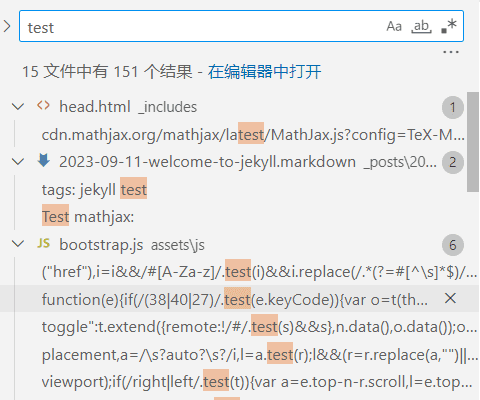Dismiss the '(38|40|27)/.test' result with X
The height and width of the screenshot is (400, 480).
[x=450, y=298]
